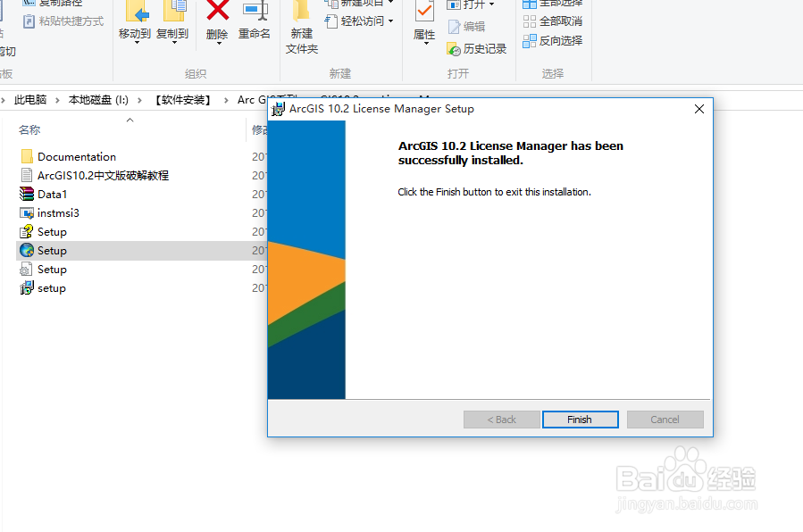Select the Setup file with gear-page icon
The width and height of the screenshot is (803, 532).
click(44, 270)
